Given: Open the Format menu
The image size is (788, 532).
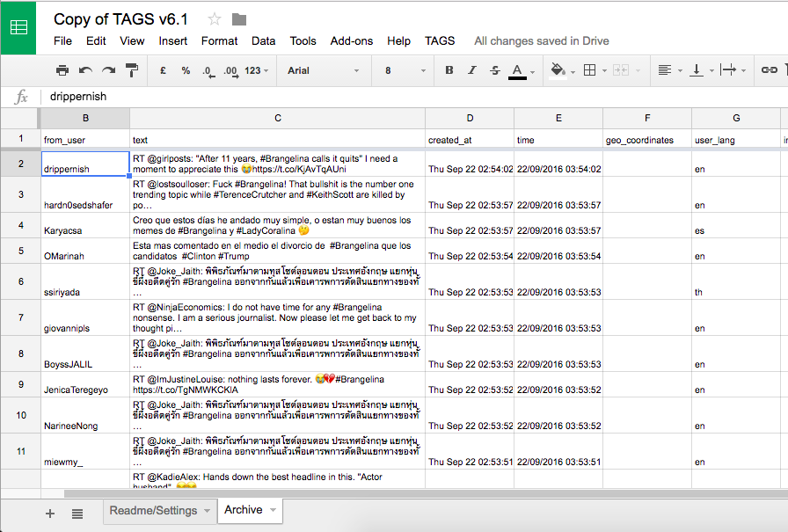Looking at the screenshot, I should click(x=219, y=41).
